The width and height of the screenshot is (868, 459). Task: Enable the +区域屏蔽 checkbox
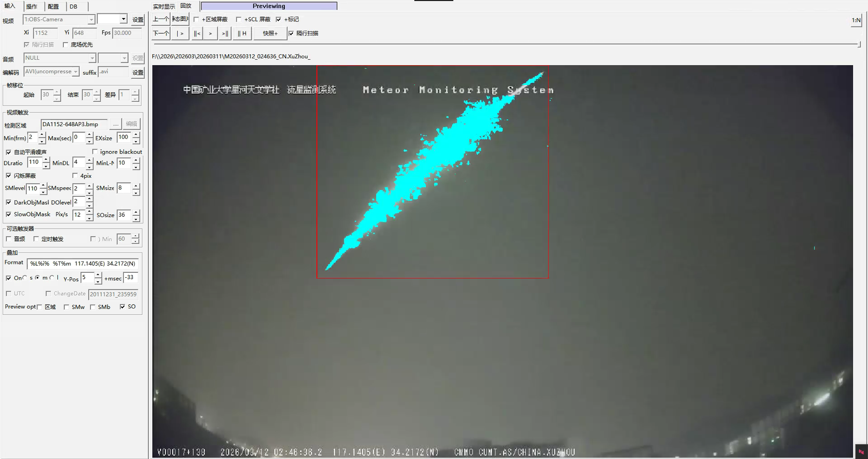pyautogui.click(x=196, y=19)
